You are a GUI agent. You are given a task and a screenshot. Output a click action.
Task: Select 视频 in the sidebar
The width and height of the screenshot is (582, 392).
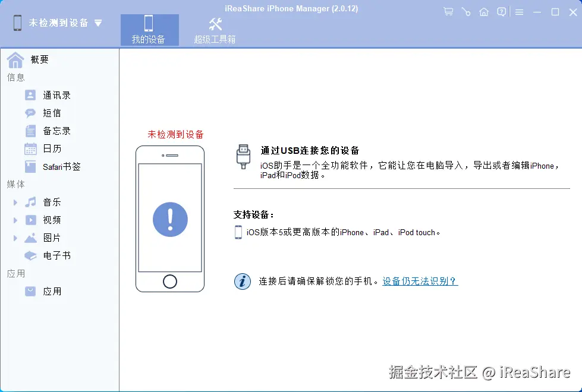click(x=52, y=220)
